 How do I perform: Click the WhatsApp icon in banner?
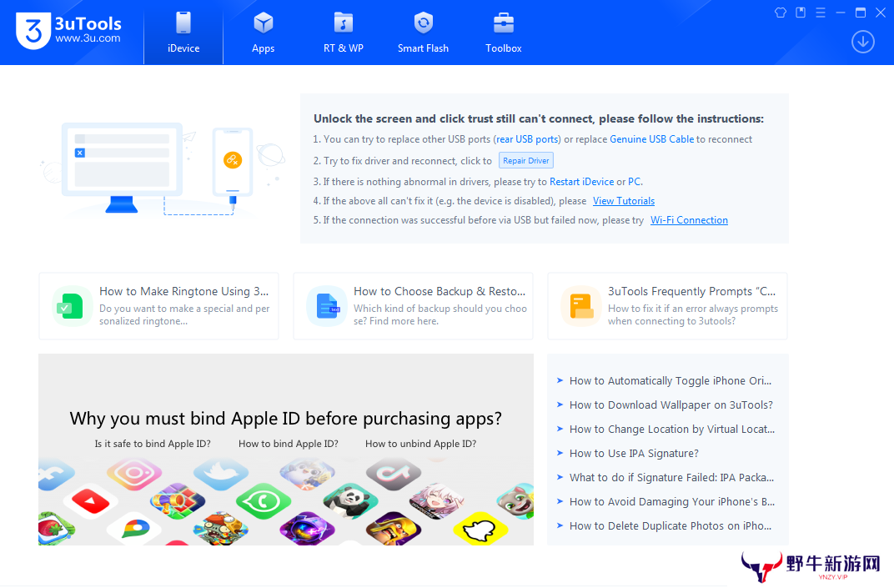264,502
